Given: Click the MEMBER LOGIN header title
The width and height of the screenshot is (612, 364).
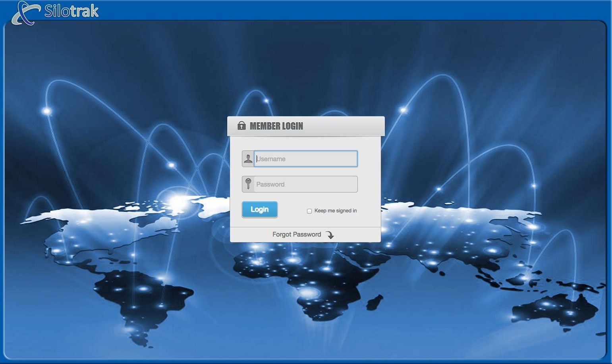Looking at the screenshot, I should coord(276,126).
